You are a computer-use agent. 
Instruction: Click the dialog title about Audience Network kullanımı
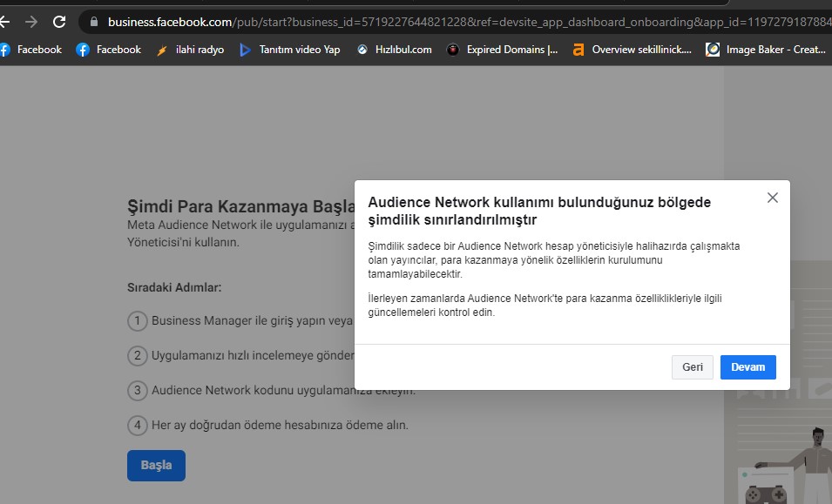[539, 211]
